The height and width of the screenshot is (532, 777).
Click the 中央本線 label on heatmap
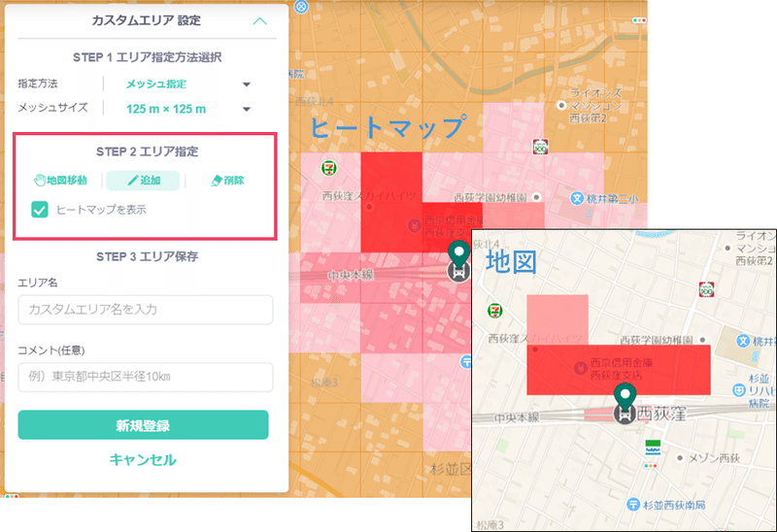point(351,275)
